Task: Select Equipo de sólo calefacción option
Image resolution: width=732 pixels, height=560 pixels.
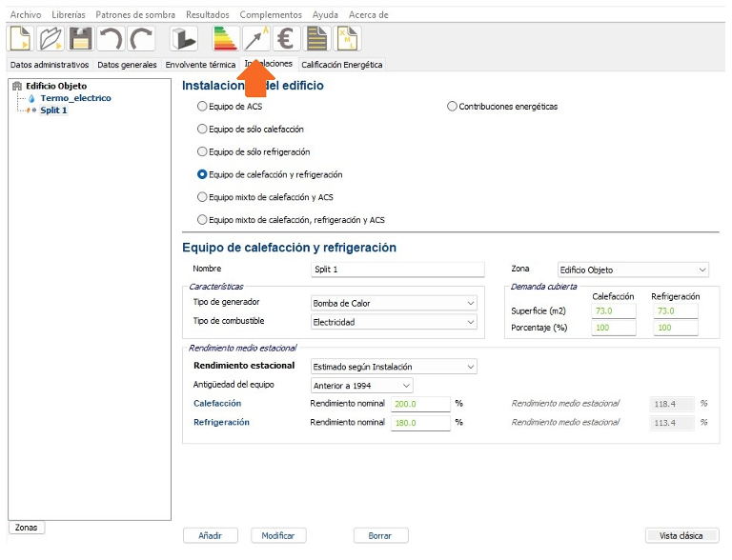Action: coord(201,129)
